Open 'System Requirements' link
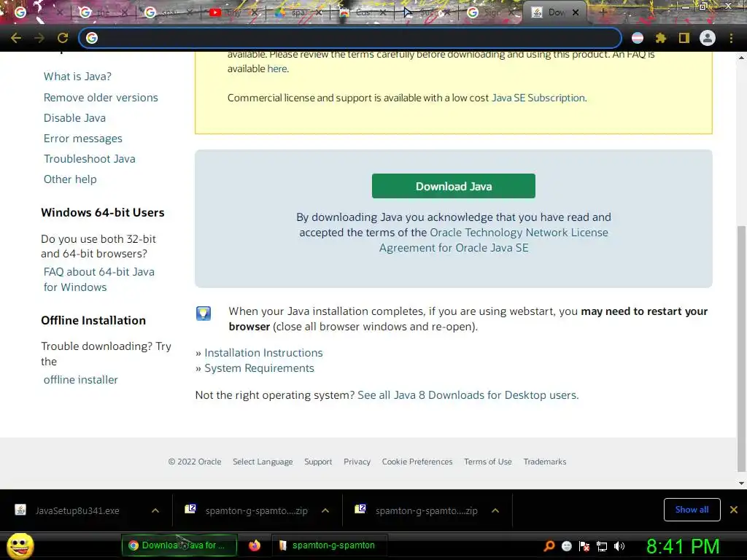This screenshot has width=747, height=560. pos(259,367)
